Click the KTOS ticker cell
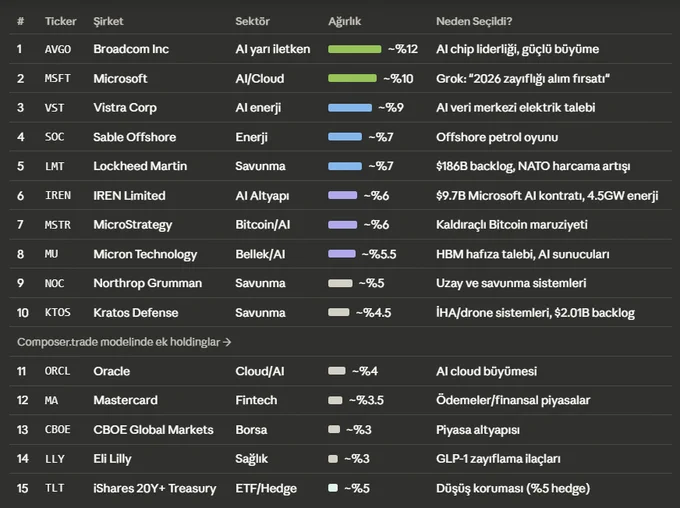This screenshot has width=680, height=508. point(58,313)
